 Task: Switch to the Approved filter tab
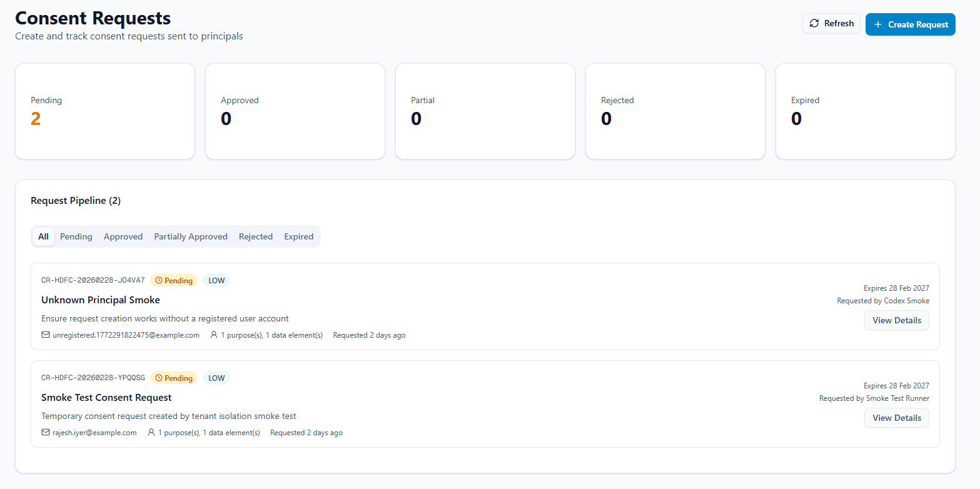click(123, 236)
